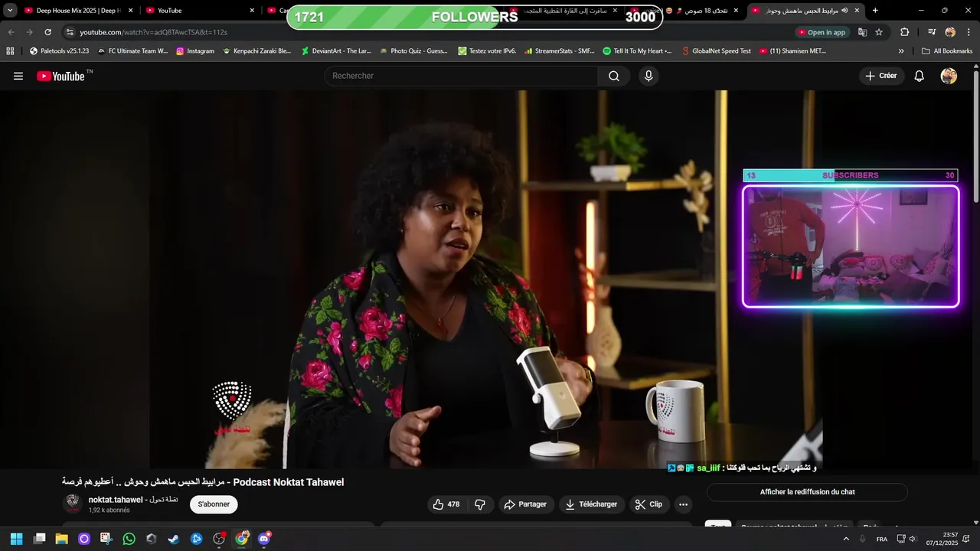Bookmark this tab with the star
Viewport: 980px width, 551px height.
click(879, 32)
